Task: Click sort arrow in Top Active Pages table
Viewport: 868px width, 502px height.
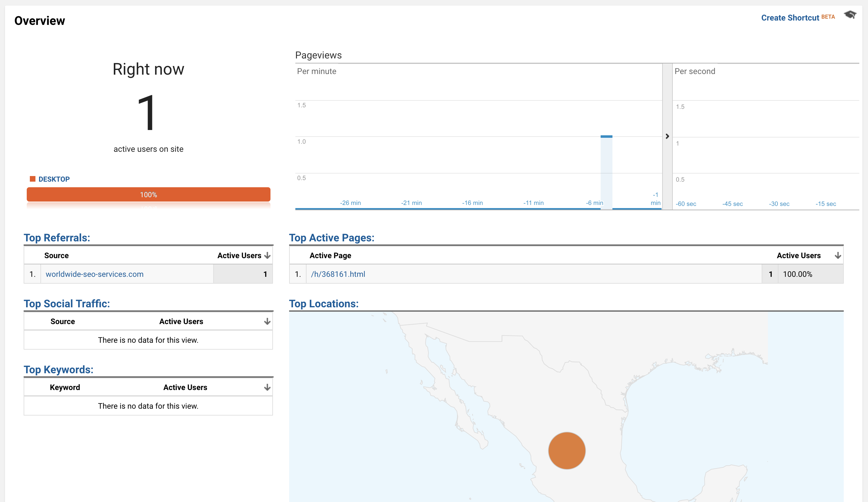Action: 838,255
